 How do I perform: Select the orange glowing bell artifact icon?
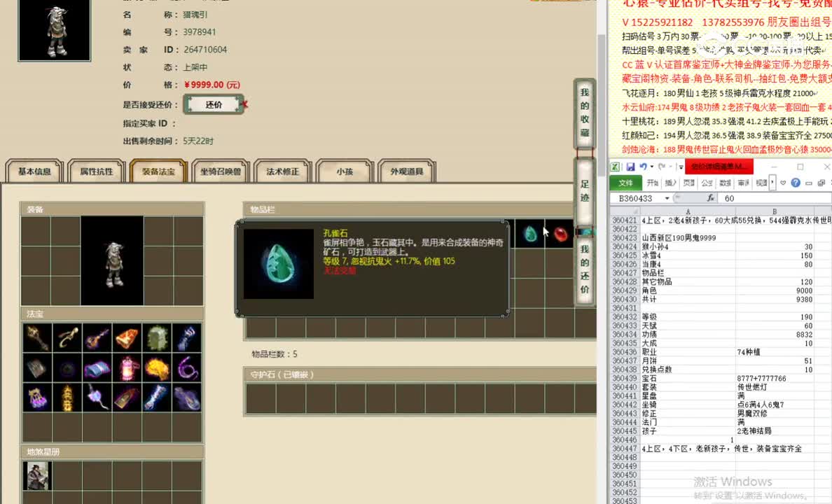(127, 338)
